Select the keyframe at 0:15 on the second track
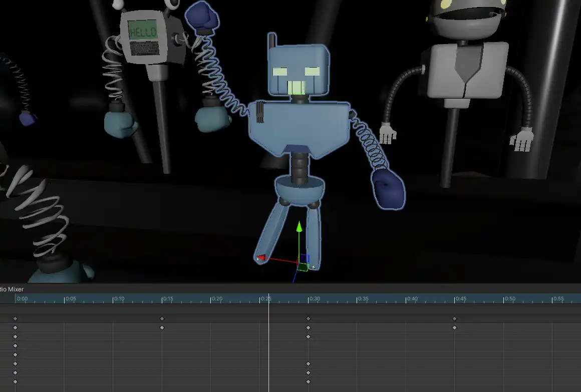Screen dimensions: 581x392 [162, 327]
